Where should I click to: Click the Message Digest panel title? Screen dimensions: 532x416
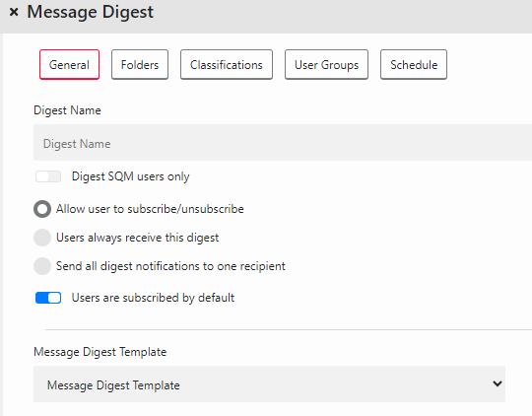(x=91, y=12)
